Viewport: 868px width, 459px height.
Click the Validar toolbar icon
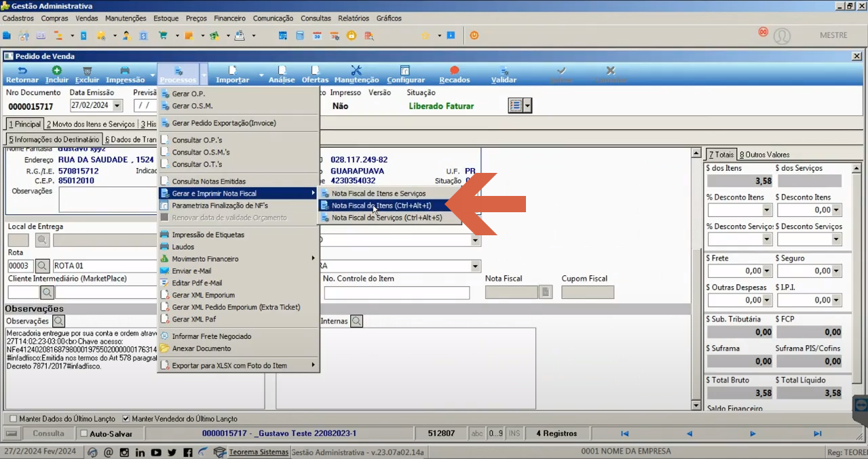[x=504, y=71]
